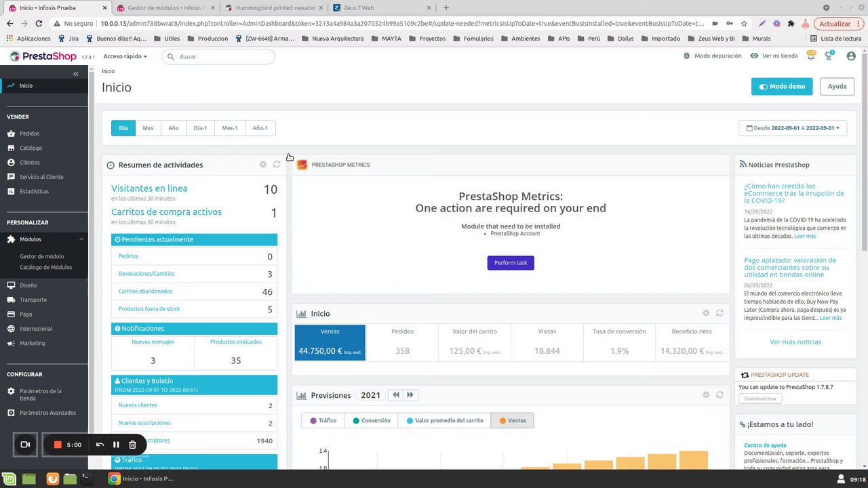The height and width of the screenshot is (488, 868).
Task: Open Diseño in the sidebar
Action: [x=28, y=285]
